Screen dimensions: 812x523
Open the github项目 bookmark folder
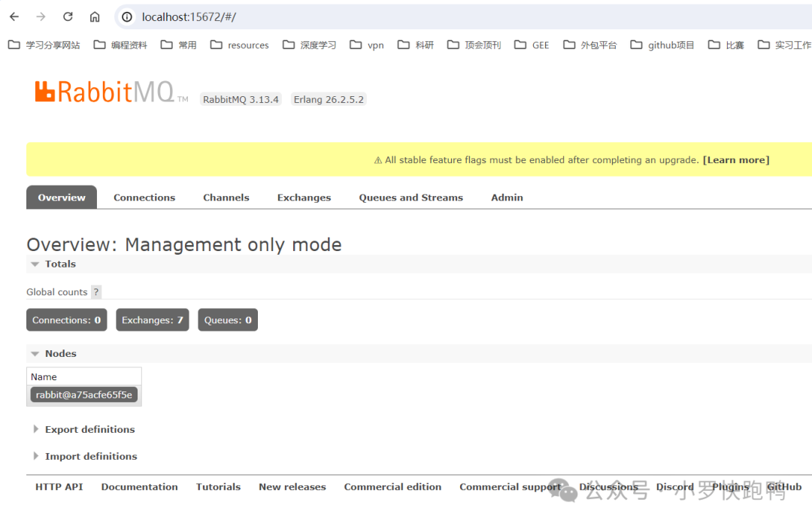pos(662,45)
